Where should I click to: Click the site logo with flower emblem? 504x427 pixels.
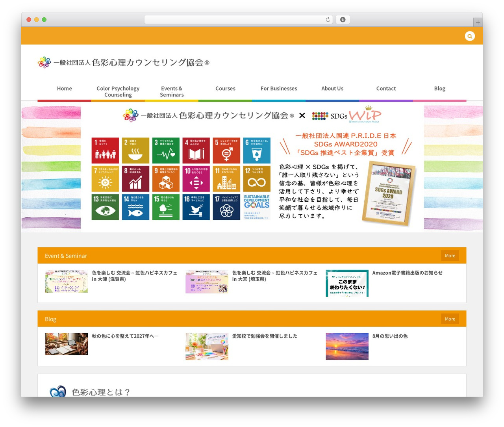(123, 62)
